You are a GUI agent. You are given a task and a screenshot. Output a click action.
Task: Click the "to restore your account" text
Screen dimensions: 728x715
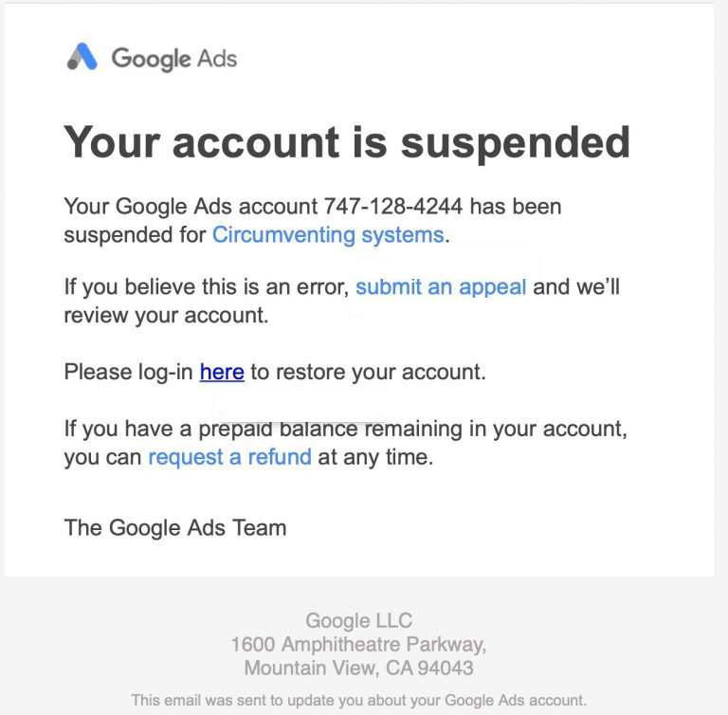pos(368,373)
